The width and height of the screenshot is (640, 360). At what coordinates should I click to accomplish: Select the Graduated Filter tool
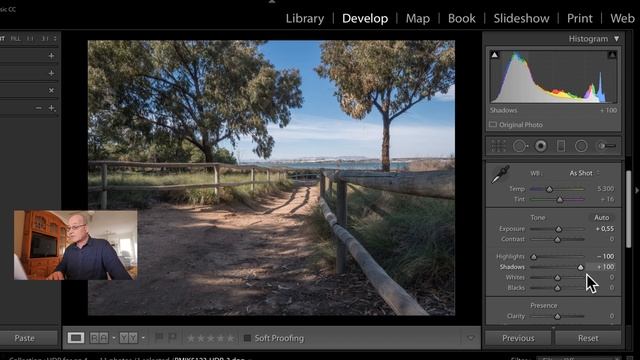tap(561, 146)
